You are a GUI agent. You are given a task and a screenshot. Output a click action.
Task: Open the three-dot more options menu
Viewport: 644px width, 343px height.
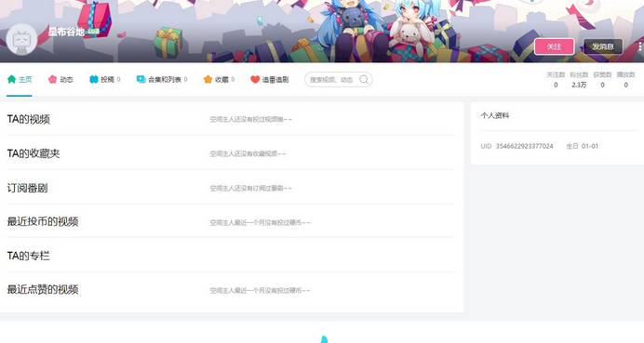pyautogui.click(x=640, y=46)
